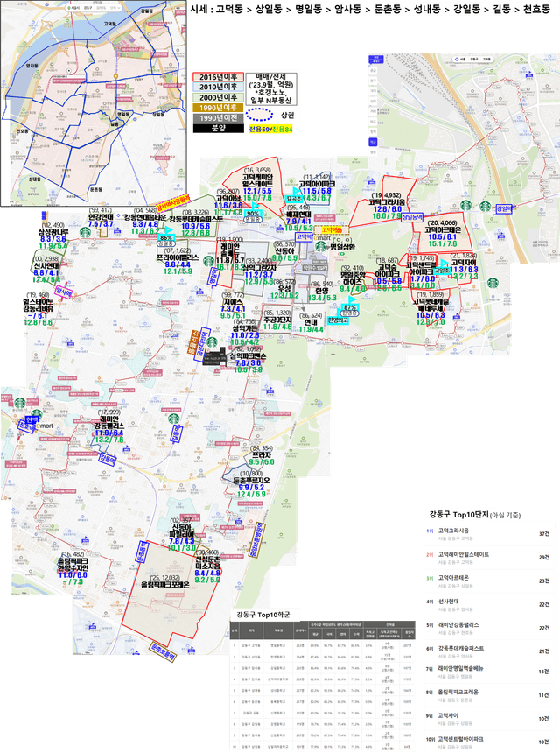Click the 둔촌오륜역 station label
560x753 pixels.
(x=161, y=651)
